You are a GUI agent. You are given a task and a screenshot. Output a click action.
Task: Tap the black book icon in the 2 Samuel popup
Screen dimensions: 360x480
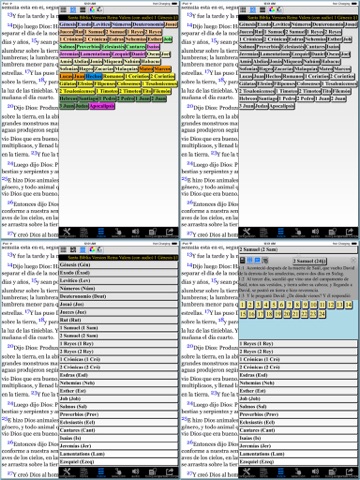(x=243, y=260)
